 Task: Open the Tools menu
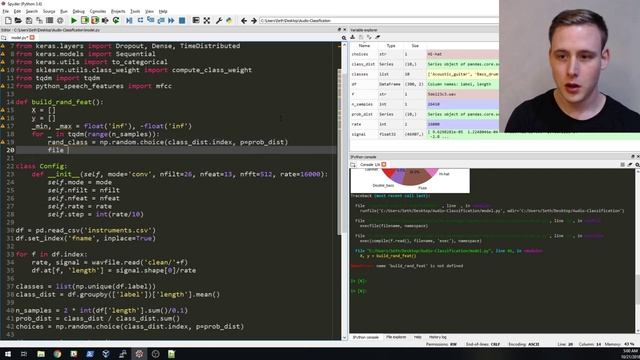tap(135, 11)
